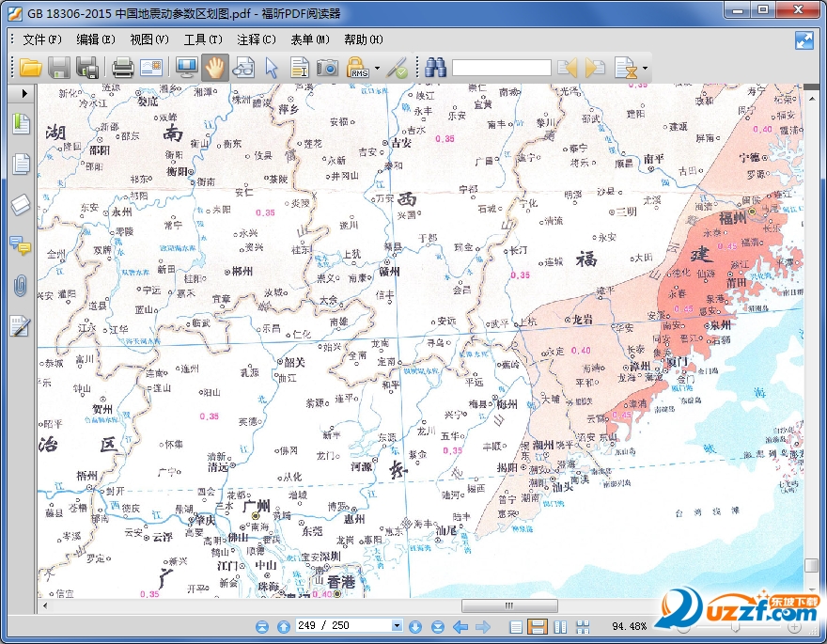This screenshot has height=644, width=827.
Task: Click the vertical scrollbar thumb
Action: click(x=811, y=564)
